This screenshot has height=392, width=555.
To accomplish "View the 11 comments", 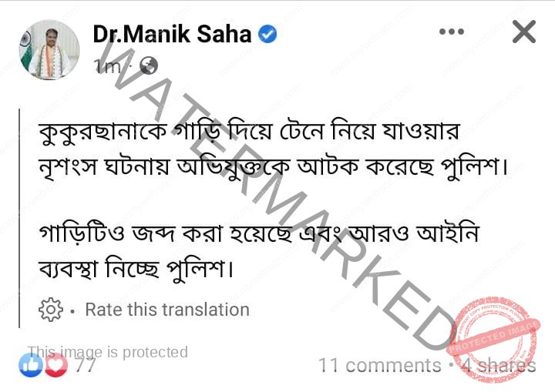I will (x=380, y=365).
